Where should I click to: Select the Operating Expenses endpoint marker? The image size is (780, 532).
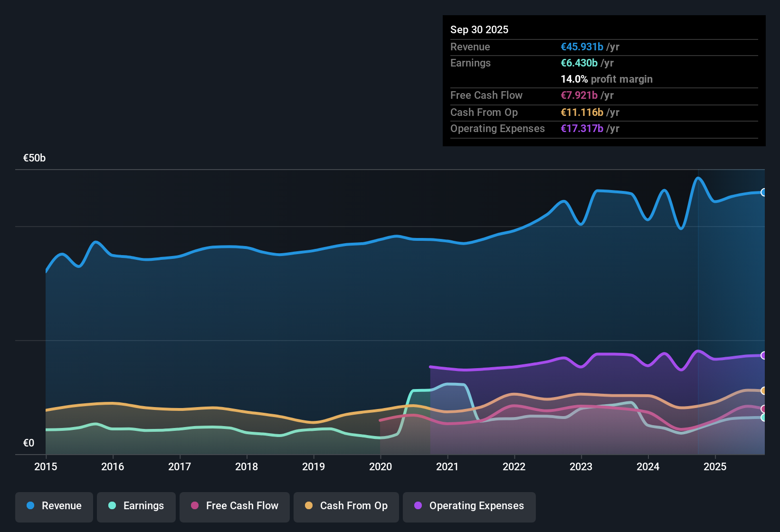coord(764,355)
